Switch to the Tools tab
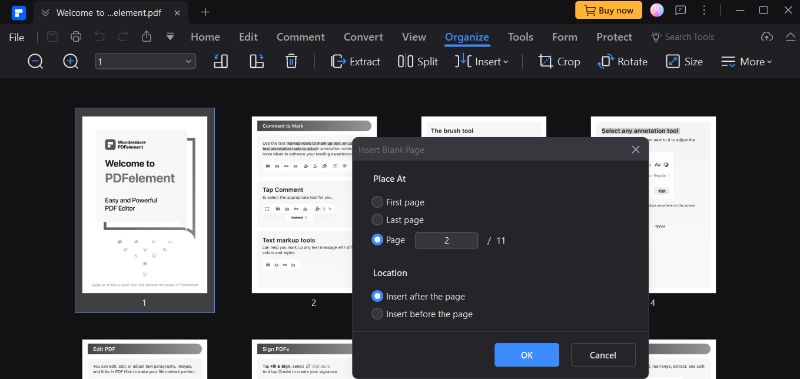The width and height of the screenshot is (800, 379). point(520,37)
